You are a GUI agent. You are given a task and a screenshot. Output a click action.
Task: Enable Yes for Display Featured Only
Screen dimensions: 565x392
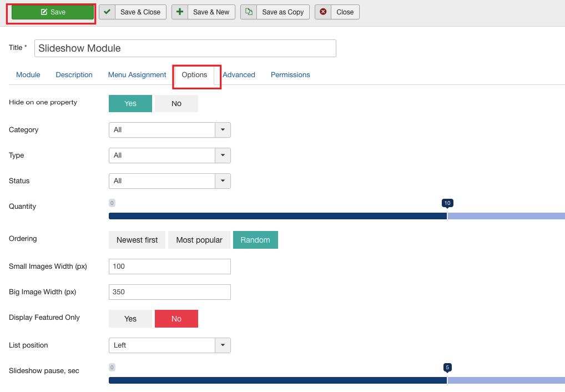(x=130, y=319)
